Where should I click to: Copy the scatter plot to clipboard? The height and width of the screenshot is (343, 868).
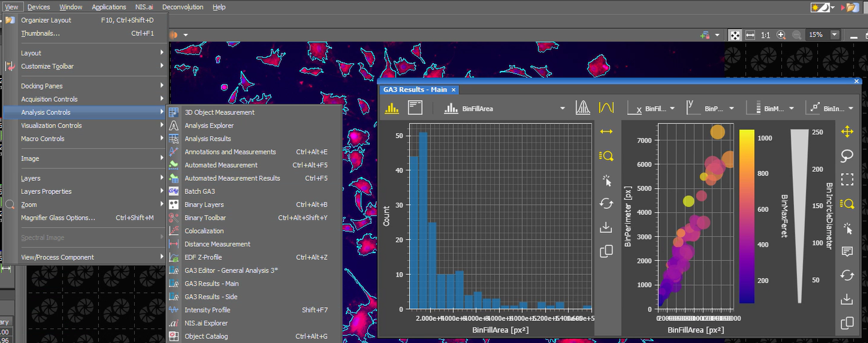click(847, 323)
